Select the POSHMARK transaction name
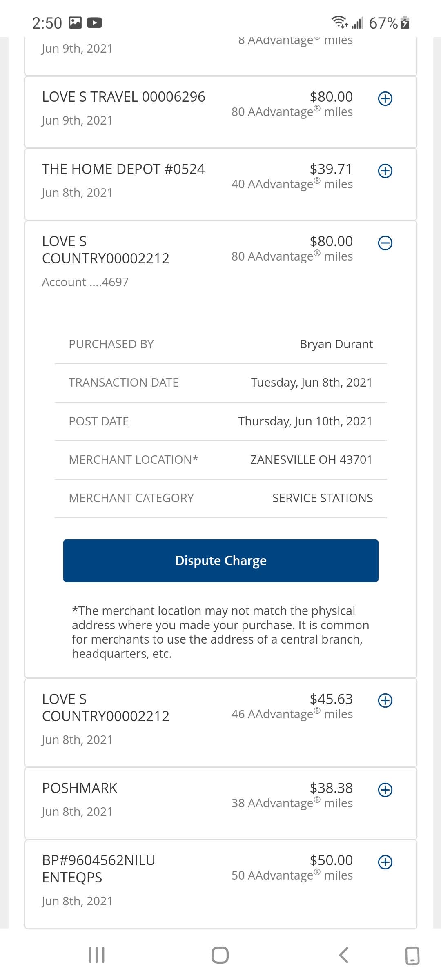Image resolution: width=441 pixels, height=980 pixels. 80,788
